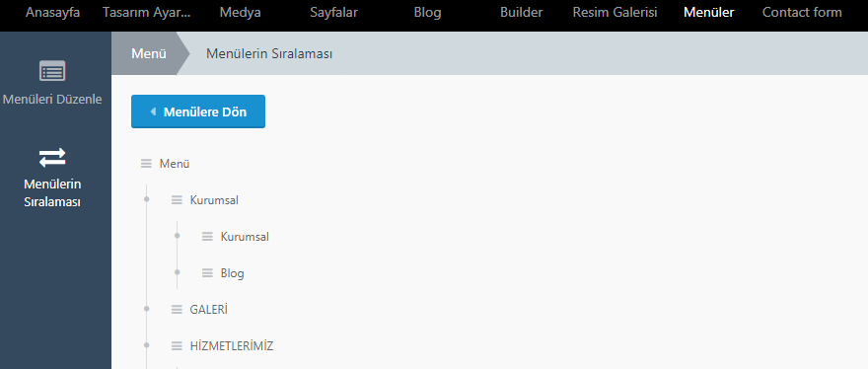Open Sayfalar in the top bar
The height and width of the screenshot is (369, 868).
point(333,12)
